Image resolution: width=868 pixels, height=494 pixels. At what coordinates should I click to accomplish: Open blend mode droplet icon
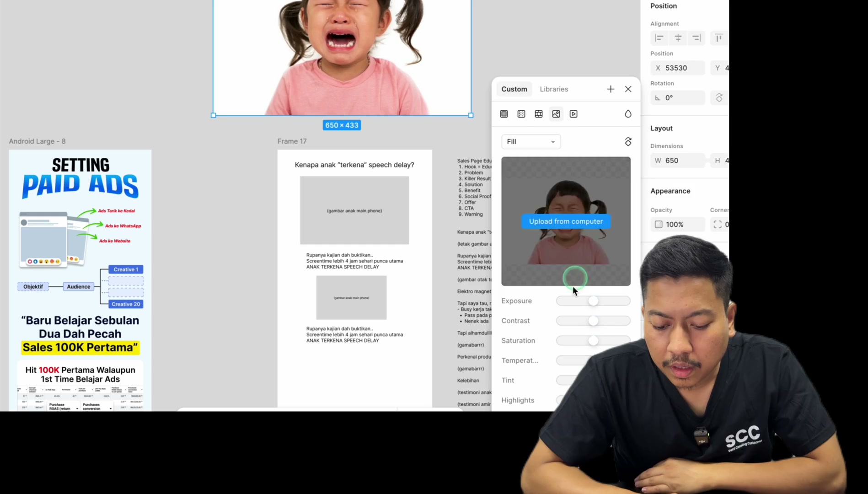tap(628, 114)
